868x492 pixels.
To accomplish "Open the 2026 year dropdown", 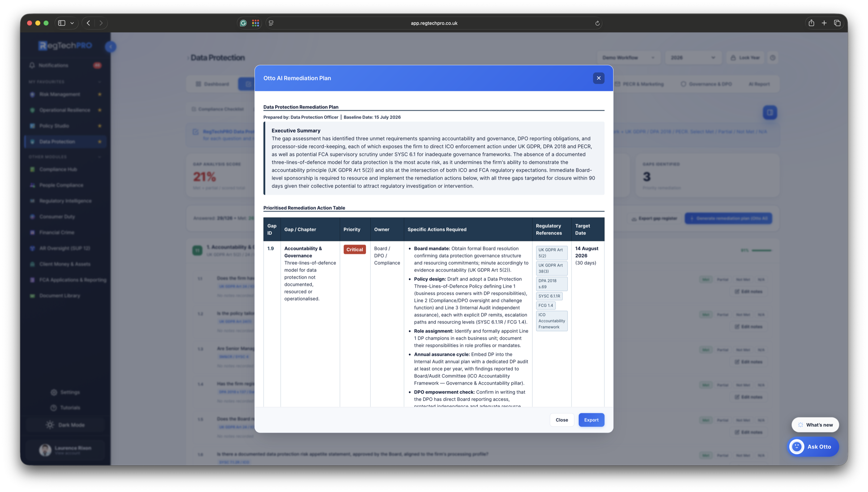I will (693, 58).
